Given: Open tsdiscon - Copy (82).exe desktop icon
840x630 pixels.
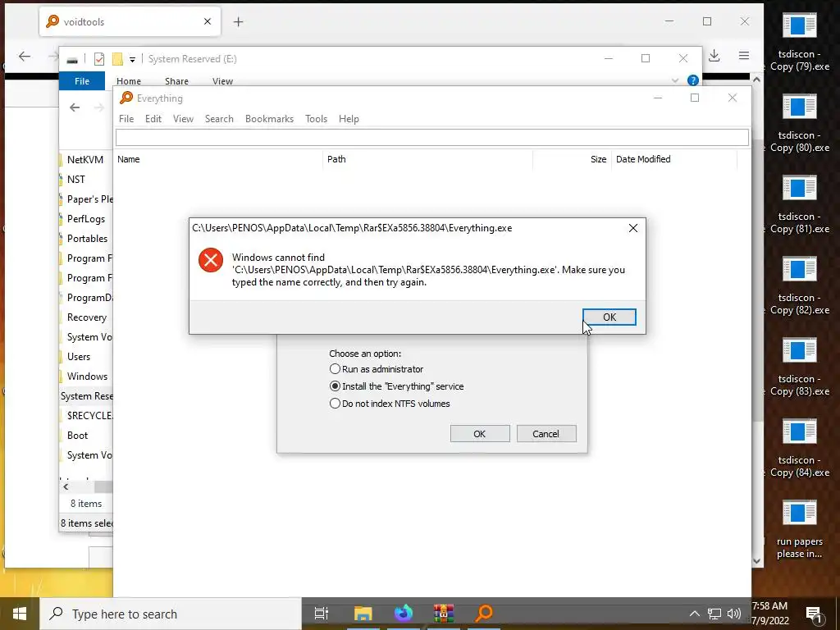Looking at the screenshot, I should (x=799, y=286).
